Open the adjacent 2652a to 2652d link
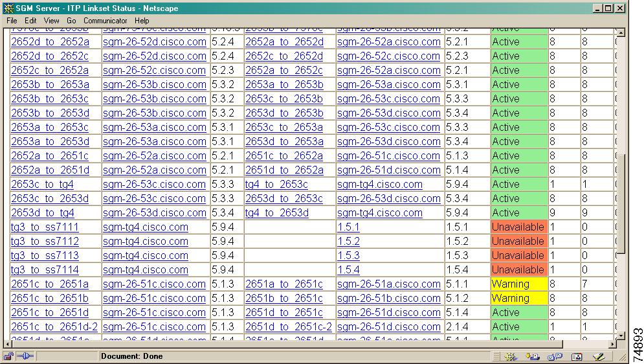The width and height of the screenshot is (644, 364). click(284, 42)
